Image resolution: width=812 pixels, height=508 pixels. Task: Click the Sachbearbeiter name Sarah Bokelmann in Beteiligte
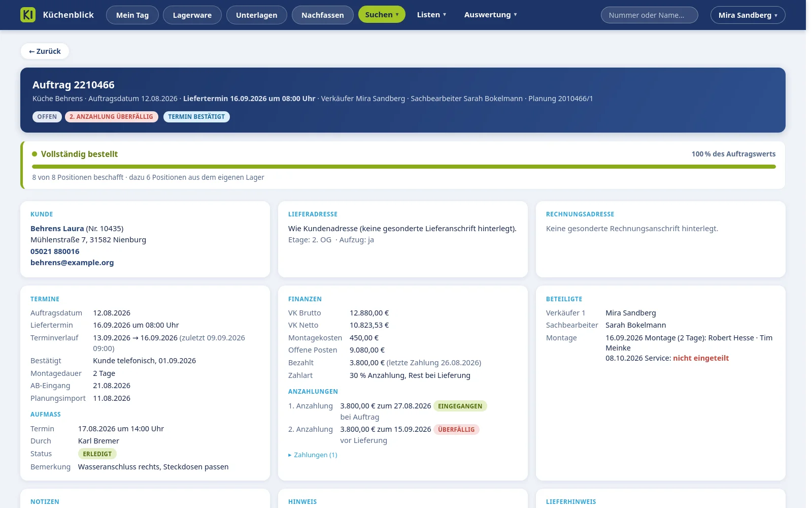click(x=636, y=325)
